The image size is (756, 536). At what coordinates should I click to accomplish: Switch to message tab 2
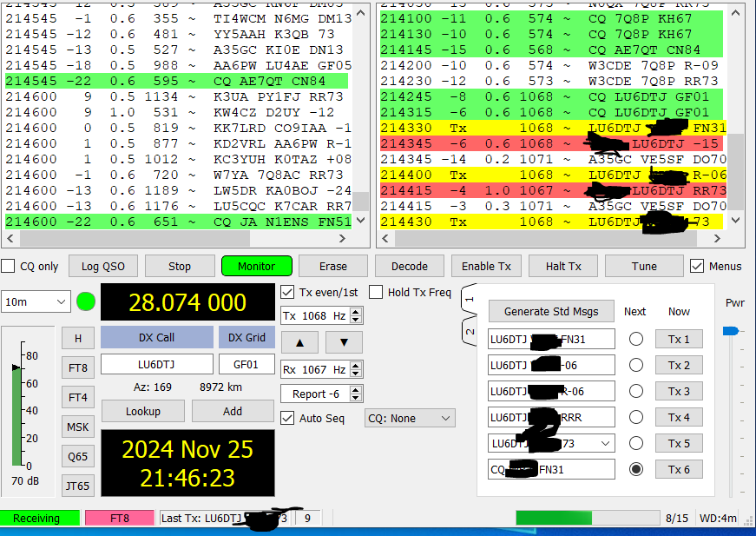pyautogui.click(x=470, y=332)
